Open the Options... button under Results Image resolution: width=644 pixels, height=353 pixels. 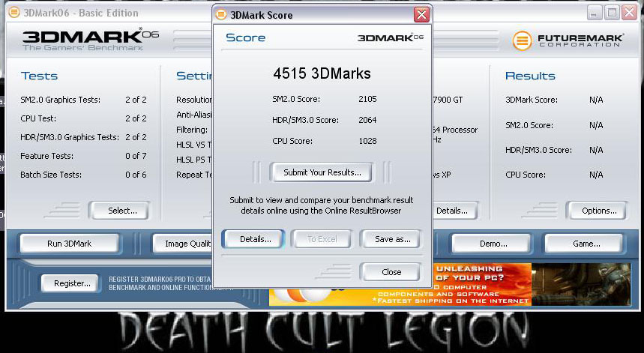[598, 211]
